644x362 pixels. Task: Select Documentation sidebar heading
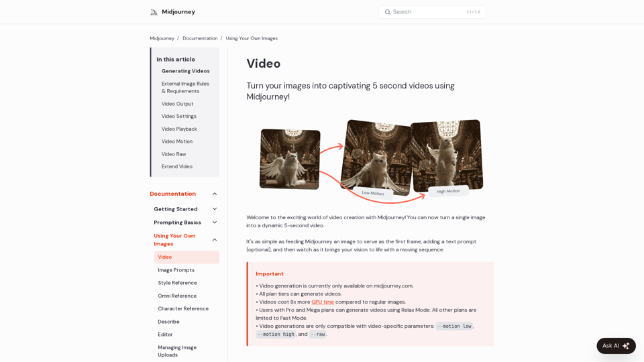(172, 194)
